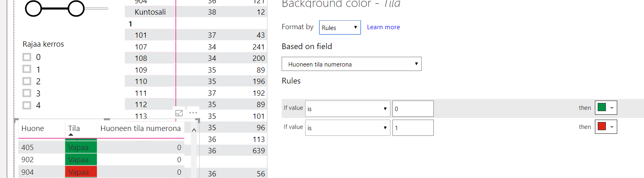
Task: Click the Huone column header
Action: (x=32, y=129)
